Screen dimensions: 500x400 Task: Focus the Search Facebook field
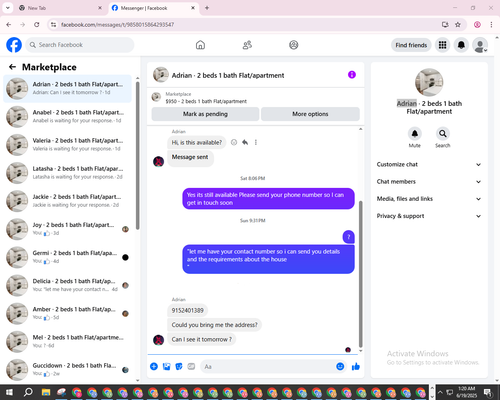(80, 45)
